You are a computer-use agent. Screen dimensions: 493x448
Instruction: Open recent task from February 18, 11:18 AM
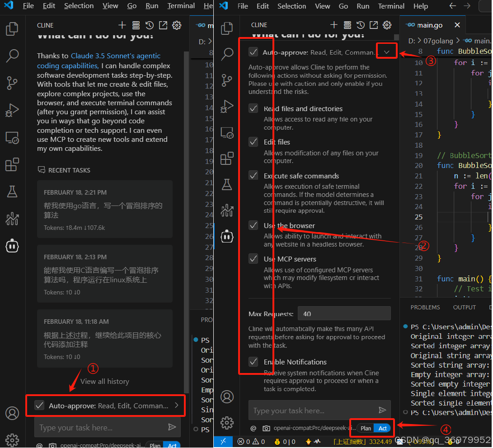click(x=105, y=338)
